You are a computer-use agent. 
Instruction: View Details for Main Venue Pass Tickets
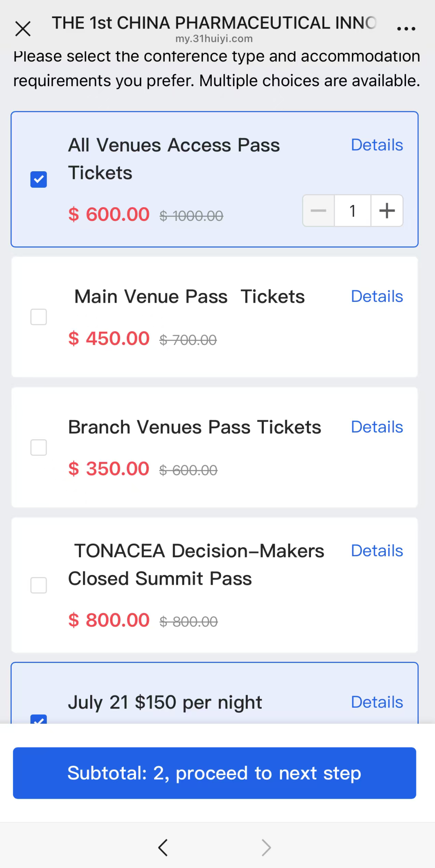(x=377, y=297)
